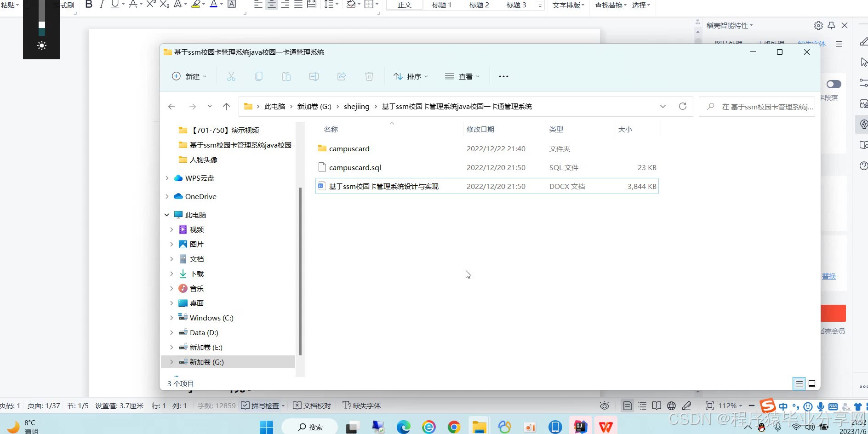Apply superscript in WPS ribbon
The image size is (868, 434).
click(151, 4)
